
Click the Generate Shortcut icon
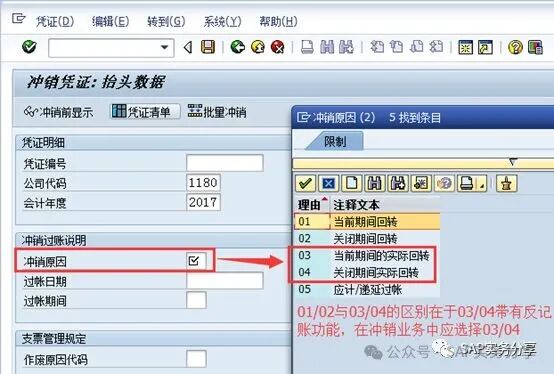click(485, 47)
